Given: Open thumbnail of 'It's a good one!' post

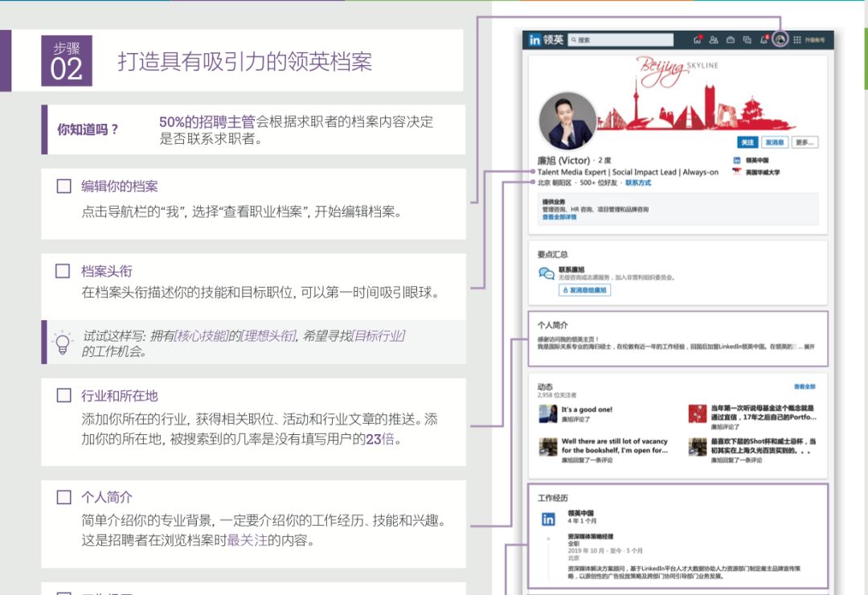Looking at the screenshot, I should click(548, 413).
